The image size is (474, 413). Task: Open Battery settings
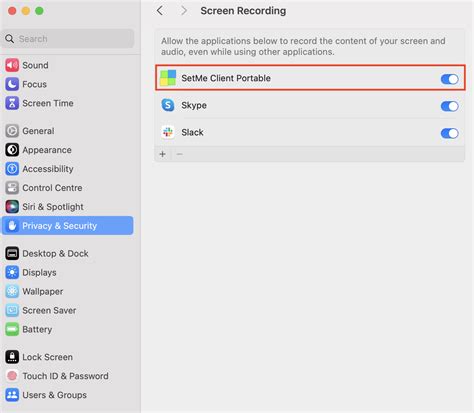pos(68,329)
